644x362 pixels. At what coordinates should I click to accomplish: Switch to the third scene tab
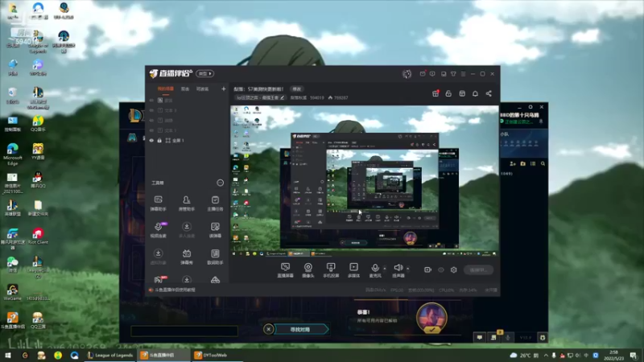202,88
